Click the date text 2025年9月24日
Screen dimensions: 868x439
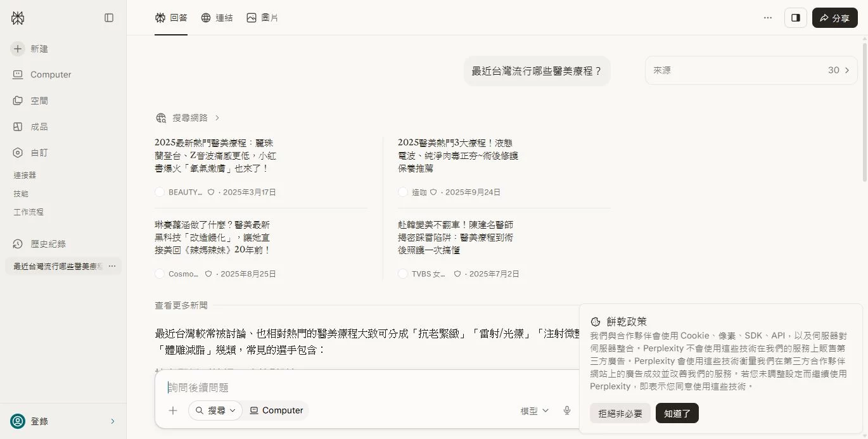pyautogui.click(x=473, y=192)
